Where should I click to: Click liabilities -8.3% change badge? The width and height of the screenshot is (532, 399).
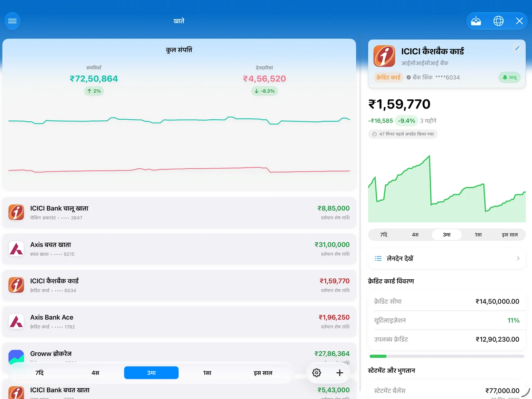[x=265, y=91]
